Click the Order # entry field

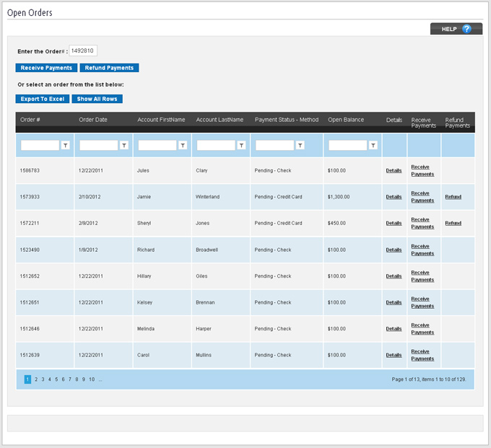click(x=83, y=50)
